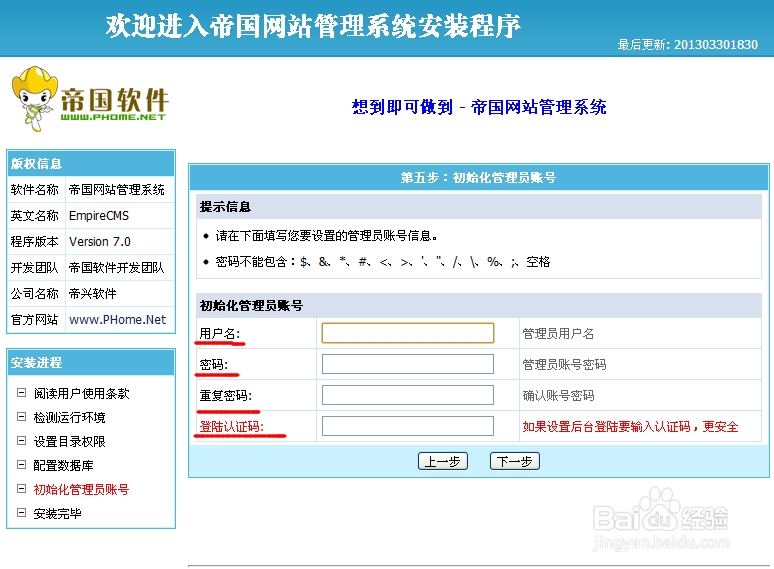774x569 pixels.
Task: Select 检测运行环境 step text
Action: (x=70, y=417)
